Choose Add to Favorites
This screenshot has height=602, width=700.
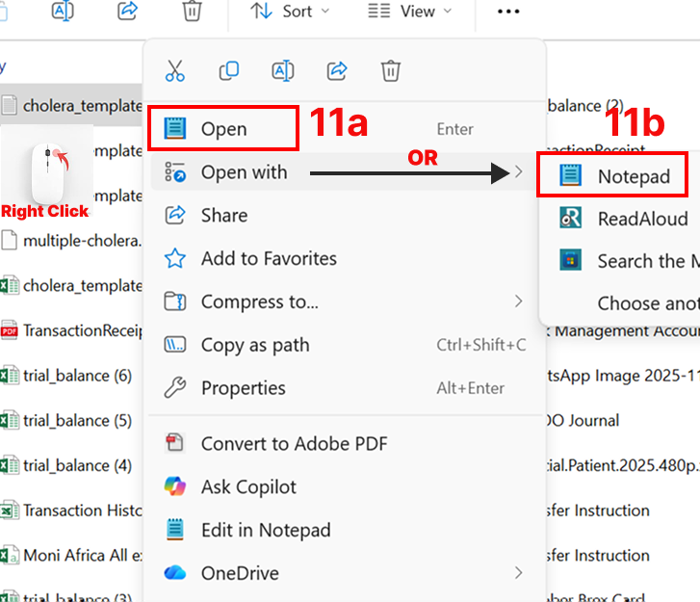[344, 258]
